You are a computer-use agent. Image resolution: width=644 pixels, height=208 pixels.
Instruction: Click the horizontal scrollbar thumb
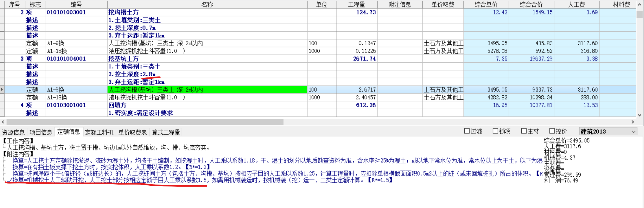click(145, 122)
